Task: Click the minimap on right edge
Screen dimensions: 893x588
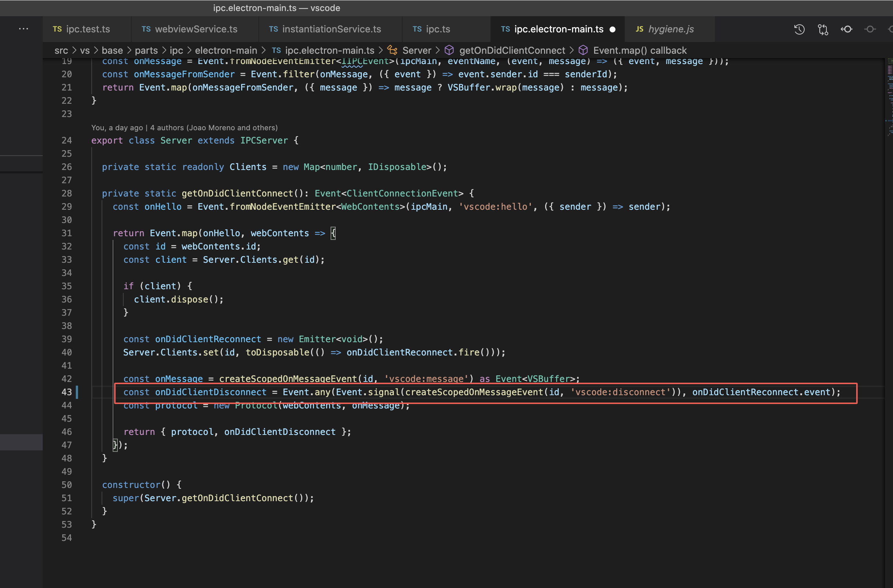Action: [x=889, y=98]
